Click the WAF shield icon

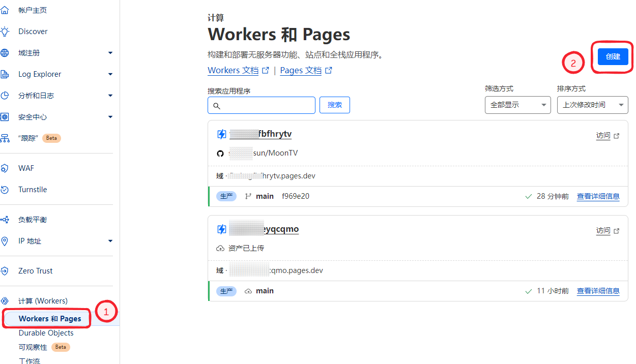coord(5,168)
